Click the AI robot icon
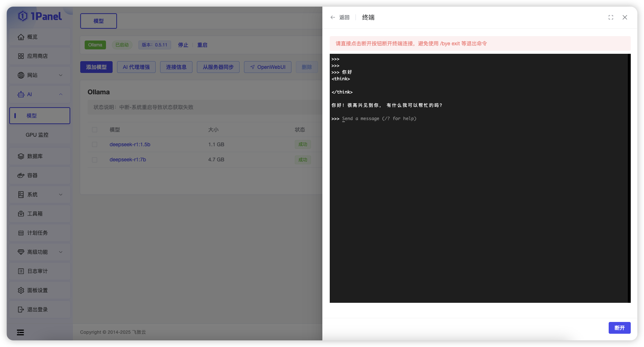This screenshot has height=347, width=644. pos(21,94)
